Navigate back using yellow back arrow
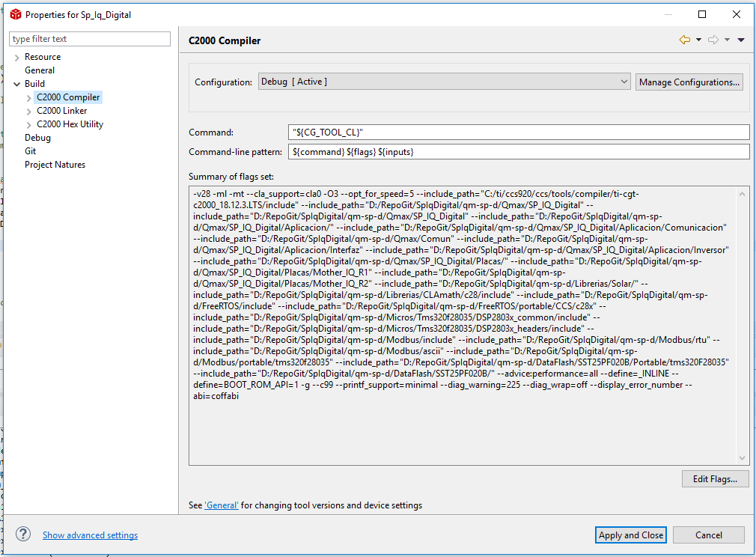The width and height of the screenshot is (756, 557). click(x=683, y=39)
